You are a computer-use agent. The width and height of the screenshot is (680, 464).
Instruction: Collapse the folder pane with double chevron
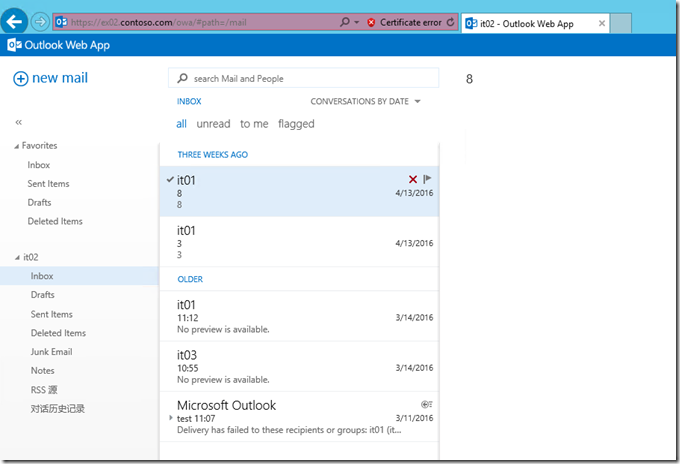point(19,122)
